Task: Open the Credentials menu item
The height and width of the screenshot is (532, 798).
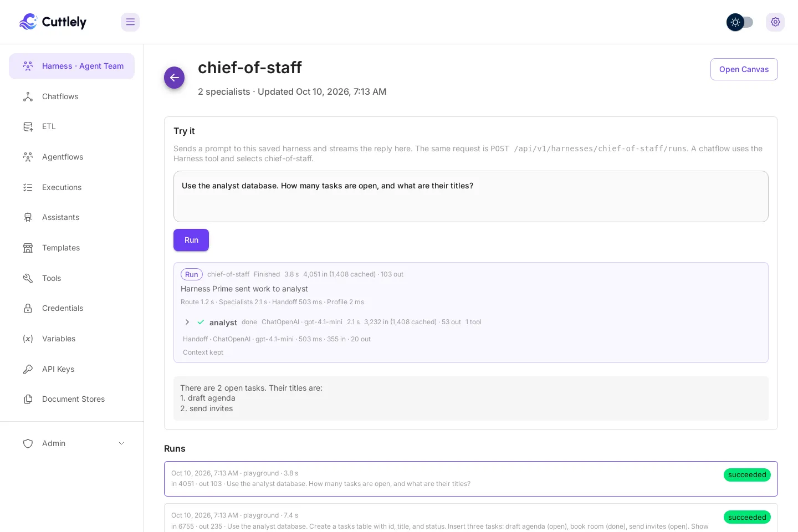Action: coord(71,308)
